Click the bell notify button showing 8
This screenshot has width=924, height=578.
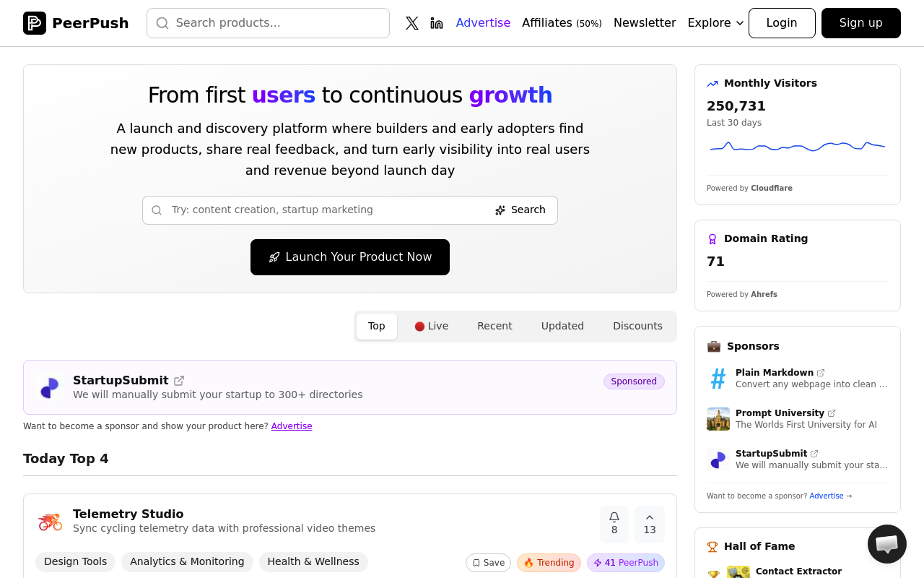click(614, 524)
